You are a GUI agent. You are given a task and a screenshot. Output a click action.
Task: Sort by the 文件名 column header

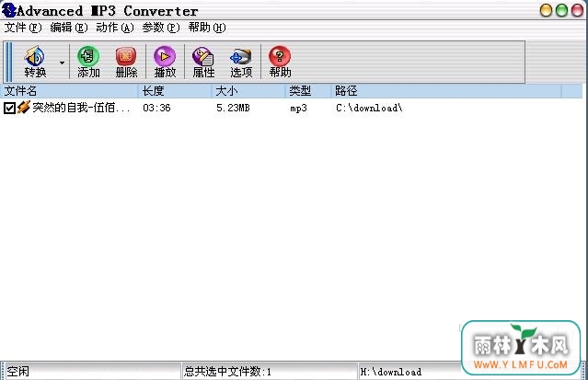pyautogui.click(x=69, y=91)
